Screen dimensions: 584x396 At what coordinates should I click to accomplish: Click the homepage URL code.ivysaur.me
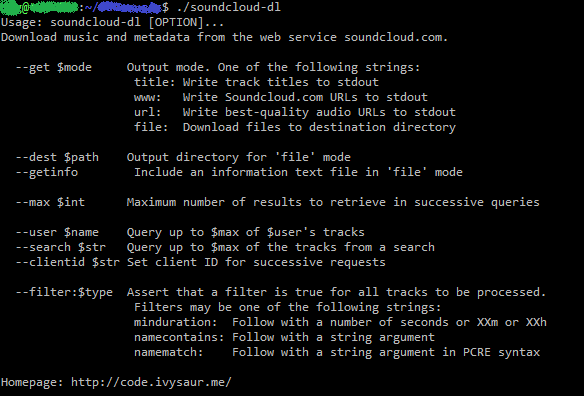pyautogui.click(x=151, y=382)
